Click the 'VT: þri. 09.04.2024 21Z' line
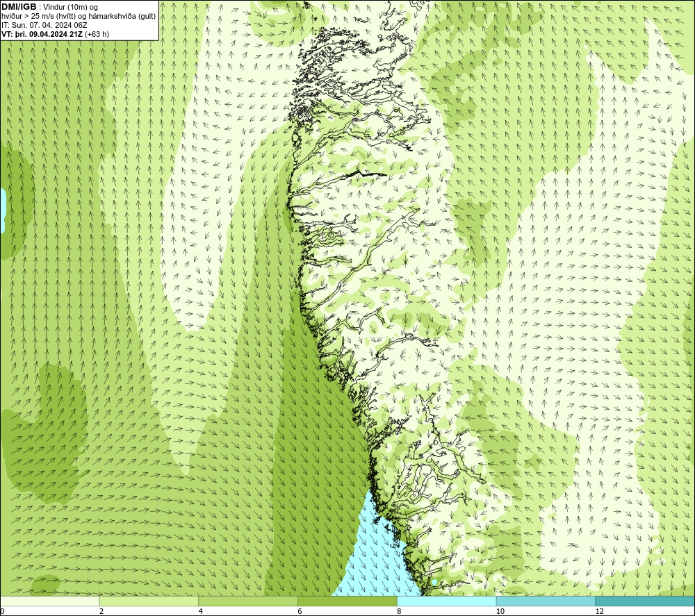The height and width of the screenshot is (616, 695). pos(42,34)
